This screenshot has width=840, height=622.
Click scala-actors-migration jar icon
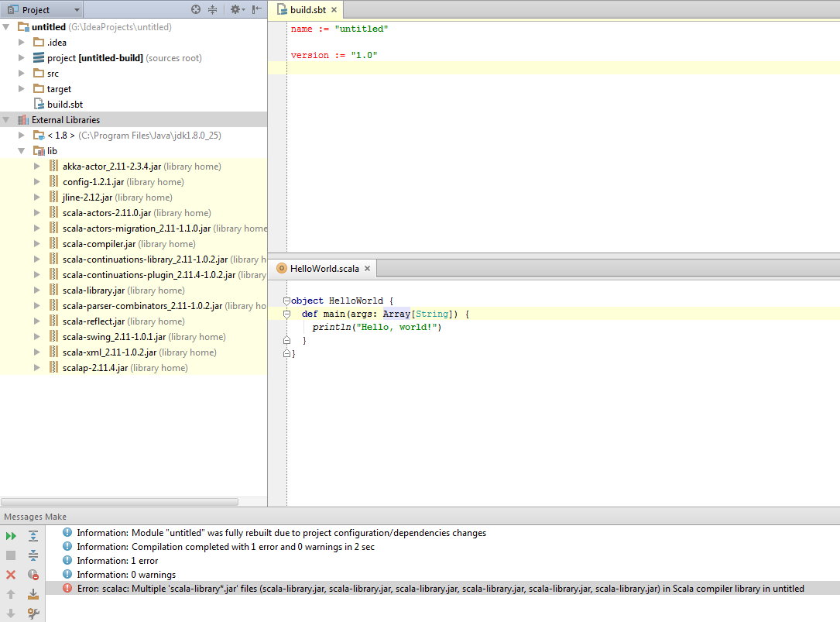53,228
